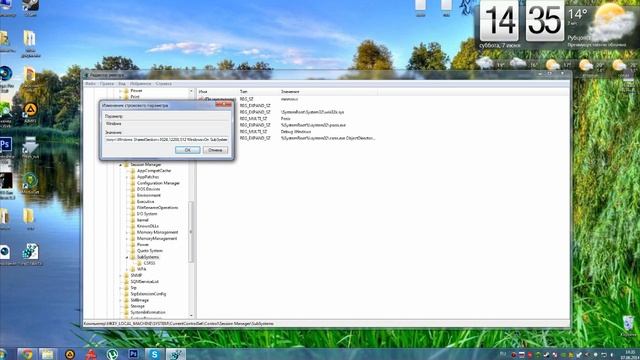Open the Справка menu
The height and width of the screenshot is (360, 640).
point(164,84)
